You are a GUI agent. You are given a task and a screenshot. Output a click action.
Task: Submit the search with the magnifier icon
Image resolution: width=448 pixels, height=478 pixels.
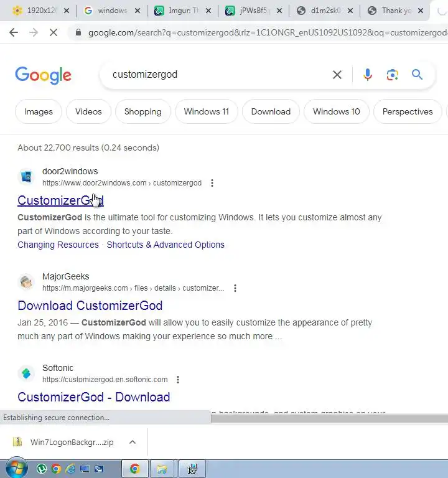click(418, 75)
